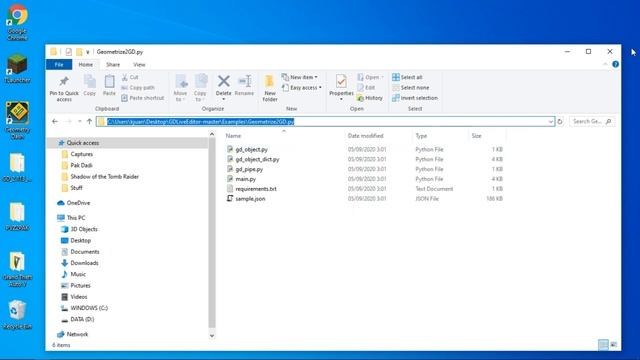Open recent locations dropdown arrow
The image size is (640, 360).
pyautogui.click(x=80, y=121)
